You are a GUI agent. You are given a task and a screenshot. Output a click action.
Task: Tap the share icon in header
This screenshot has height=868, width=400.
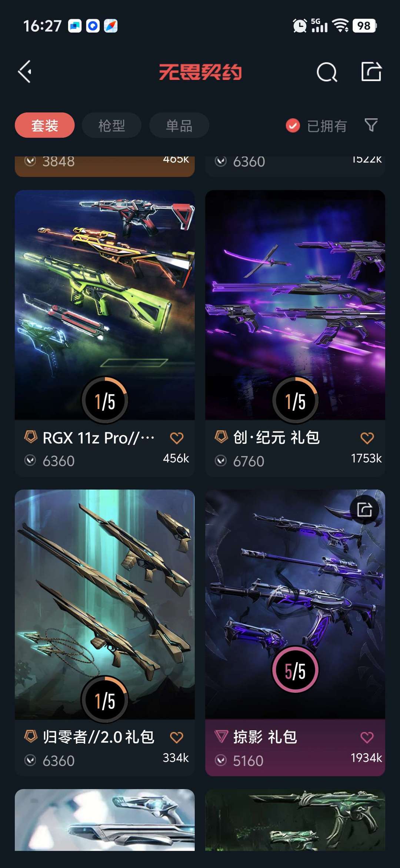[x=371, y=71]
